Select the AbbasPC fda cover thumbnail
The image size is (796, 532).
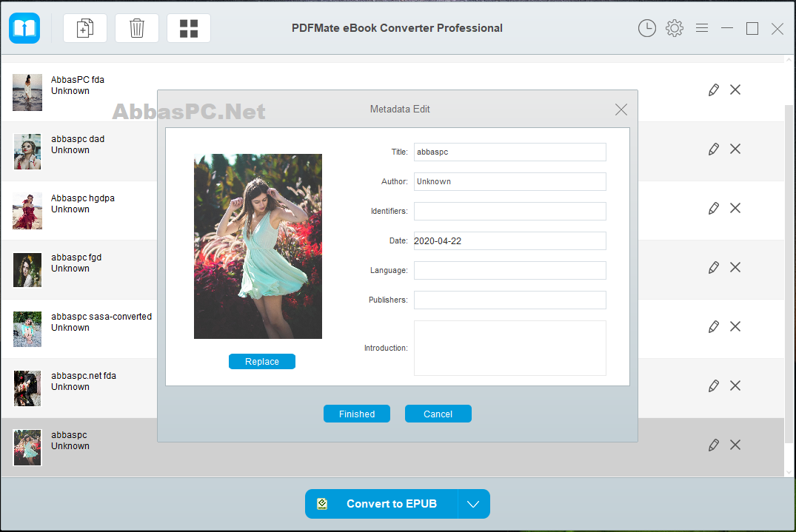pos(27,92)
